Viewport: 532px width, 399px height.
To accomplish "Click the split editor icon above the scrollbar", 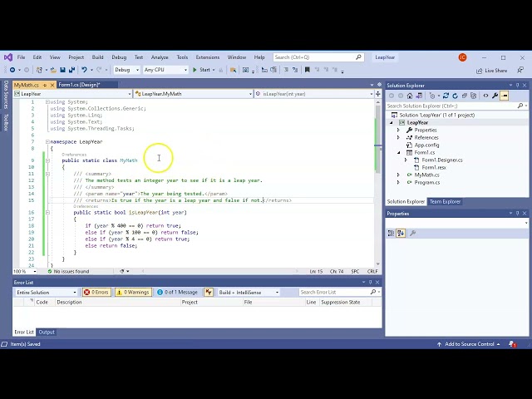I will click(x=378, y=94).
